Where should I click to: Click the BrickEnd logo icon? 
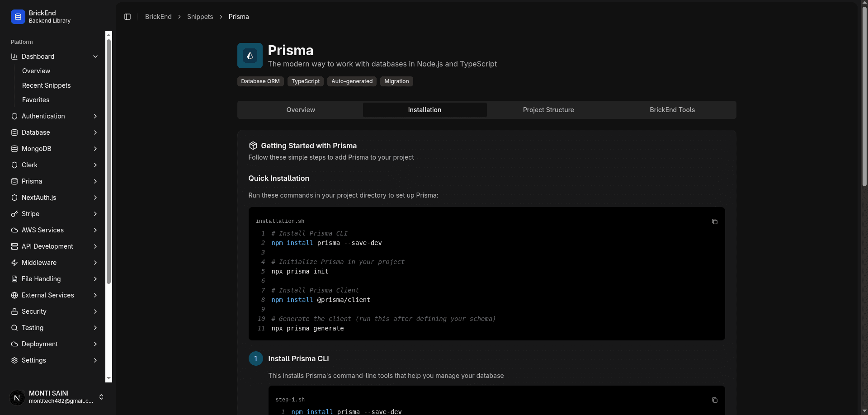18,17
